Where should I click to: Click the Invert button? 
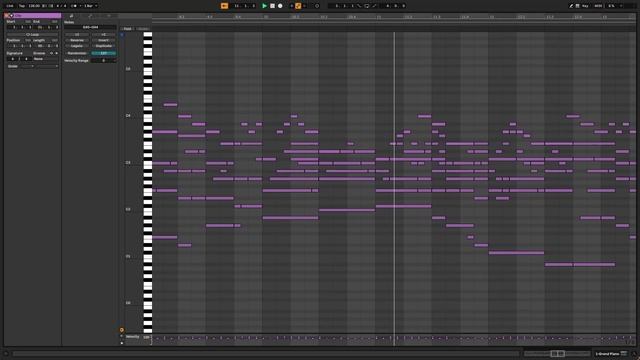tap(104, 40)
